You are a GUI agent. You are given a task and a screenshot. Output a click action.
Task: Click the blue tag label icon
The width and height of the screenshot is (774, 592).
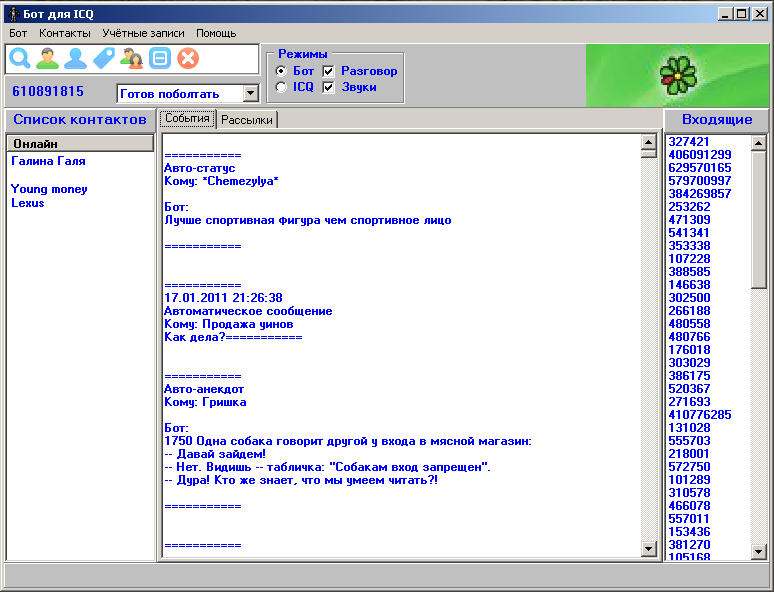tap(104, 58)
